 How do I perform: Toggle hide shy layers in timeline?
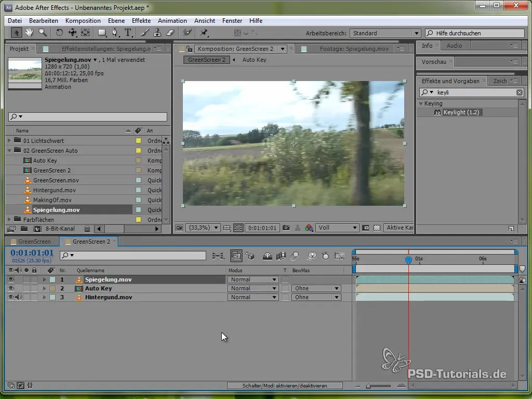[x=268, y=256]
